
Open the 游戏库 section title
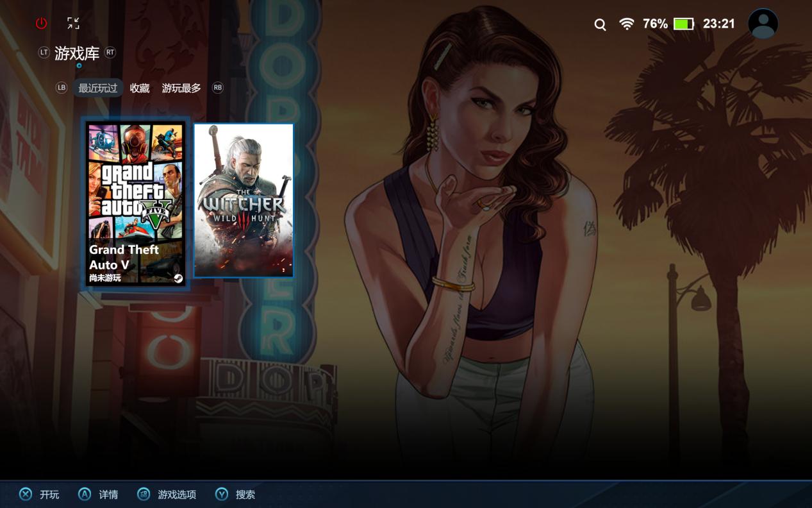[77, 53]
